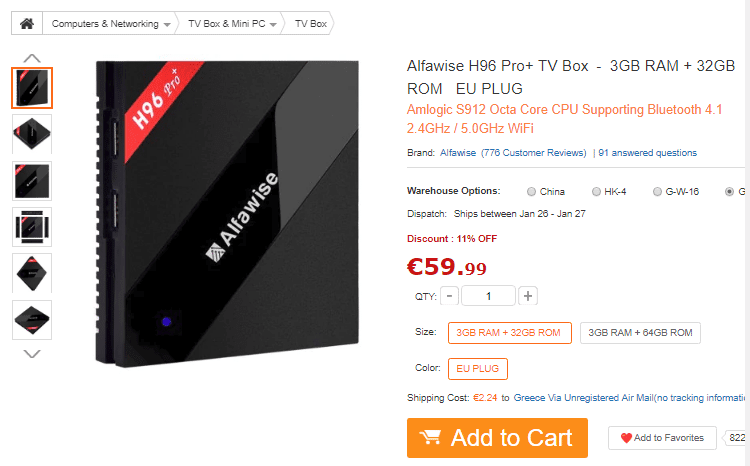The height and width of the screenshot is (466, 750).
Task: Go to the home page icon
Action: click(27, 23)
